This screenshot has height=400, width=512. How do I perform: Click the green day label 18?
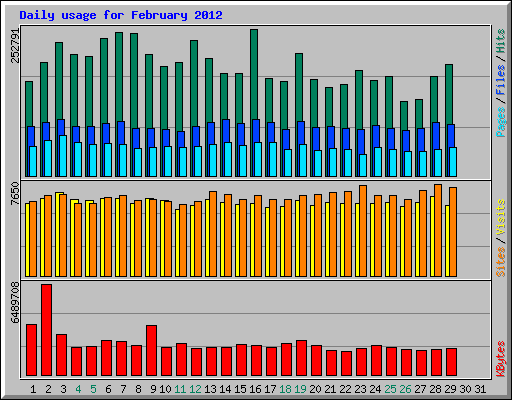click(285, 389)
